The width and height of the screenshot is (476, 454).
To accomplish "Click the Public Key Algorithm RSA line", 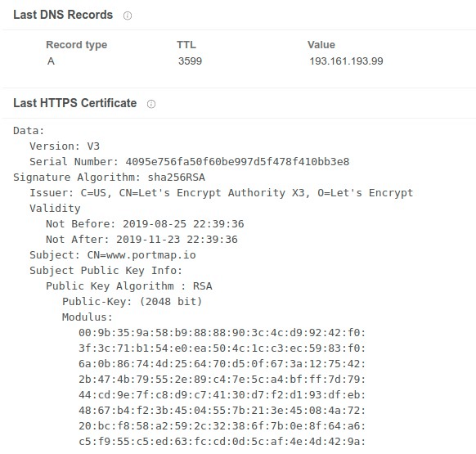I will click(x=129, y=286).
